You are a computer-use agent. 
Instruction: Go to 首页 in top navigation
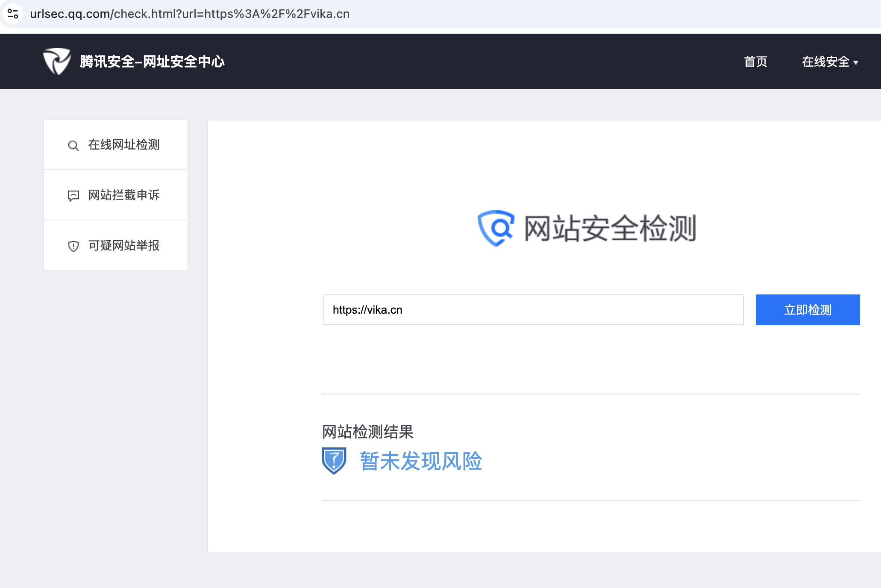pyautogui.click(x=755, y=62)
